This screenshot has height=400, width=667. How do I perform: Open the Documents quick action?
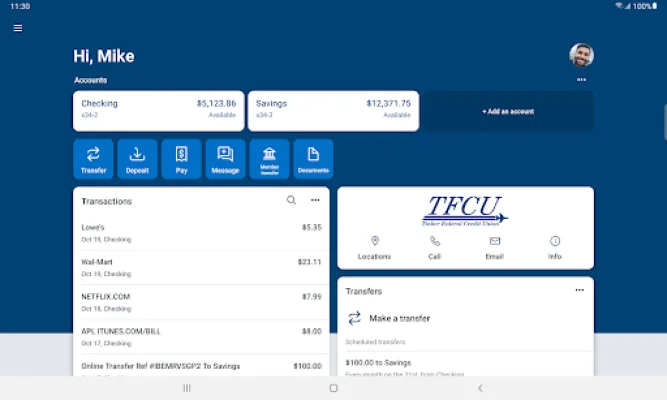tap(313, 159)
